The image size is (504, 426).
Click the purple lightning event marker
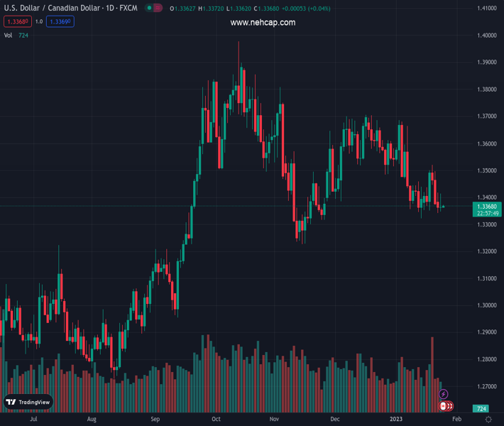(443, 394)
